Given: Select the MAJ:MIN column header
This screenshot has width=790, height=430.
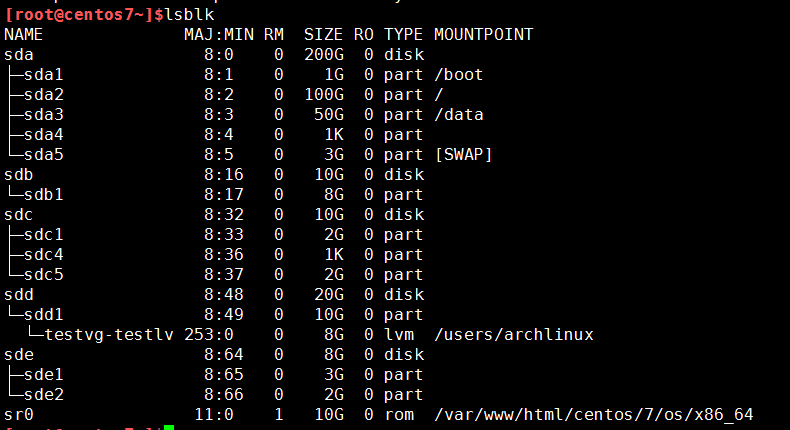Looking at the screenshot, I should 219,34.
